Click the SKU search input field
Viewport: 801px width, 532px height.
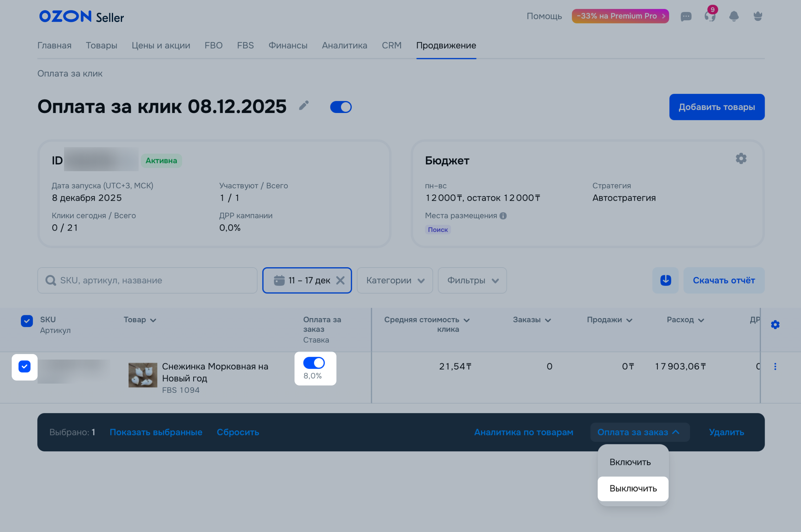[x=153, y=280]
